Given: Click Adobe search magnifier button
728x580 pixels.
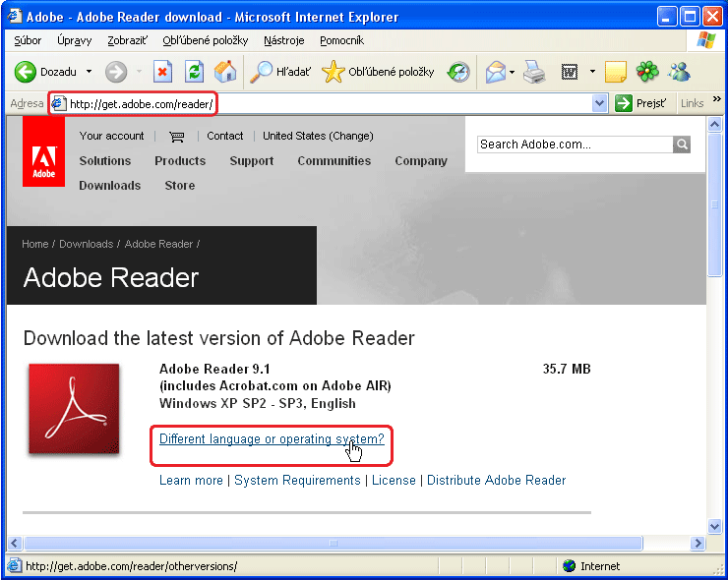Looking at the screenshot, I should click(x=682, y=145).
